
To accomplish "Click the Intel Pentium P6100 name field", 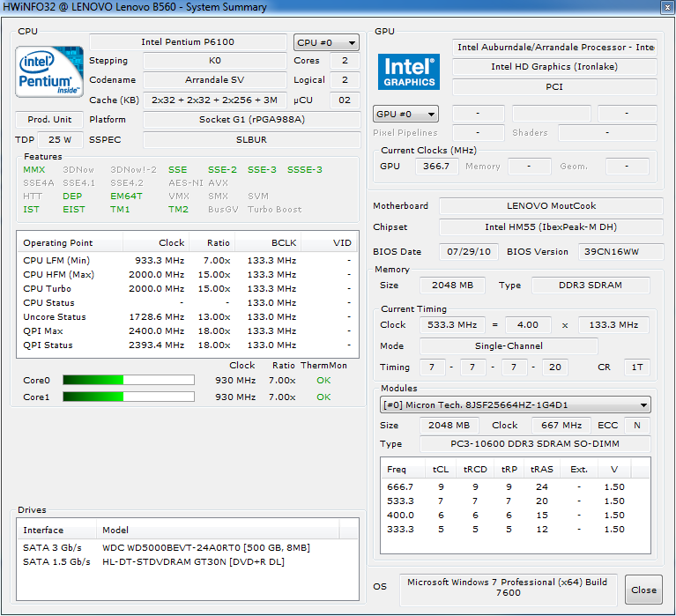I will point(188,41).
